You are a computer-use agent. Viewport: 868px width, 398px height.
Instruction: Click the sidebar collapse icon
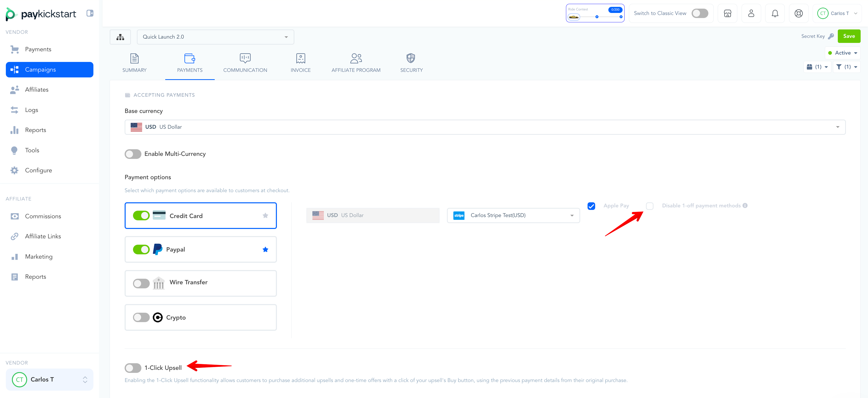[x=90, y=13]
